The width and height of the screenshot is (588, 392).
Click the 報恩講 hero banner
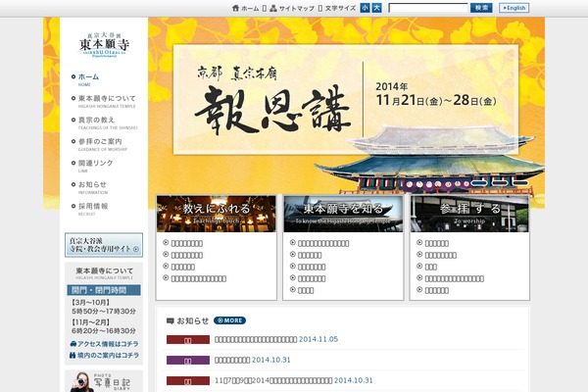(x=346, y=100)
